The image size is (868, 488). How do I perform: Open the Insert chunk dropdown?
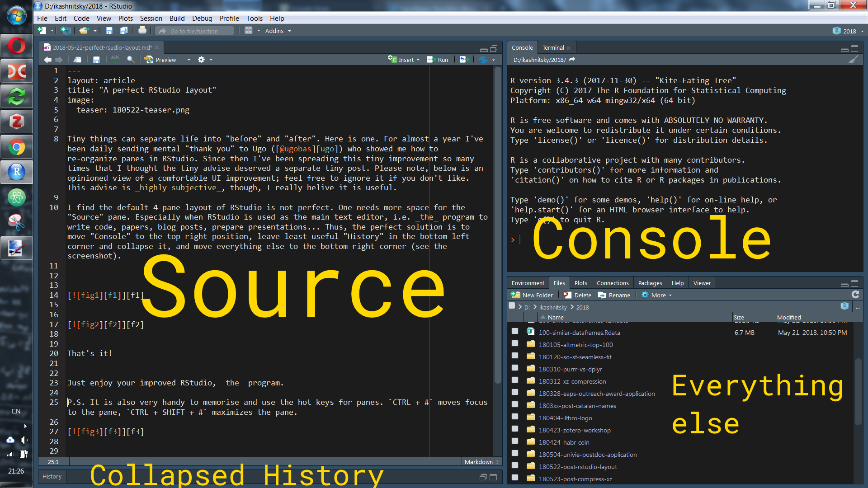[404, 60]
